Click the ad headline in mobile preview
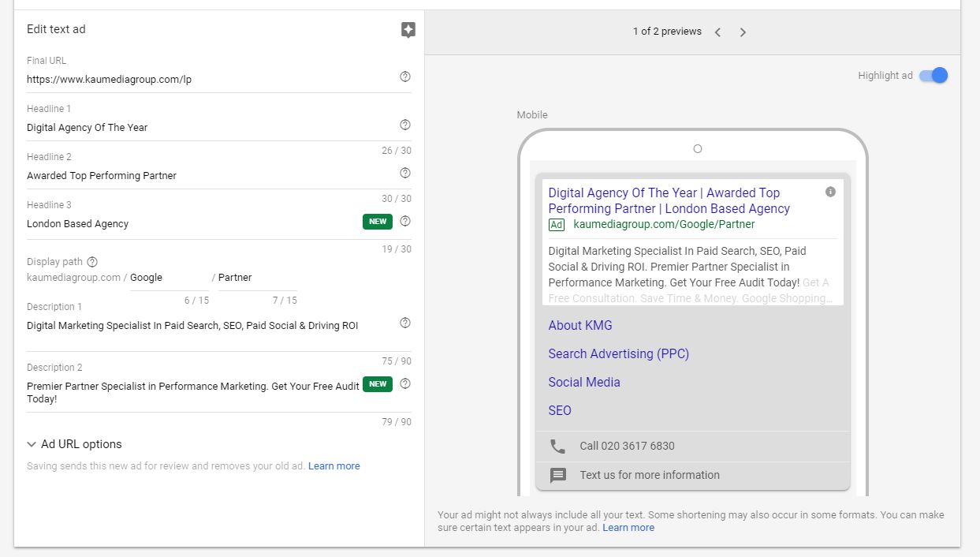Screen dimensions: 980x557 [x=669, y=200]
